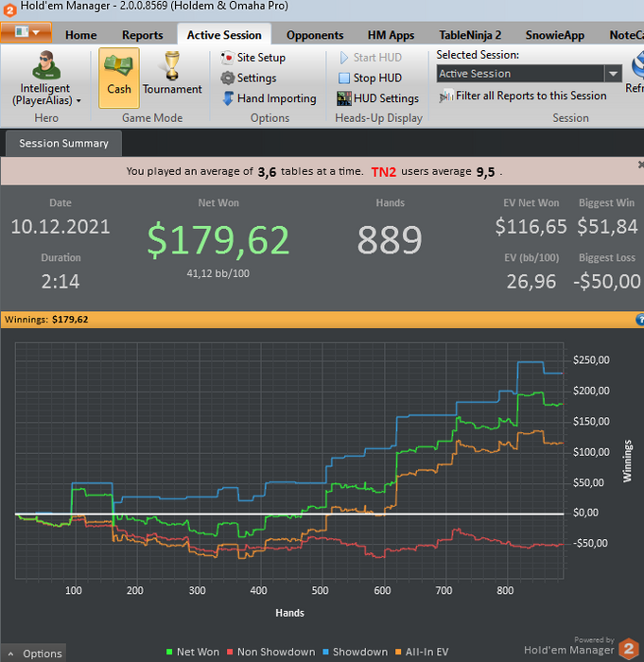Close the TN2 average tables banner
Viewport: 644px width, 662px height.
pyautogui.click(x=640, y=165)
